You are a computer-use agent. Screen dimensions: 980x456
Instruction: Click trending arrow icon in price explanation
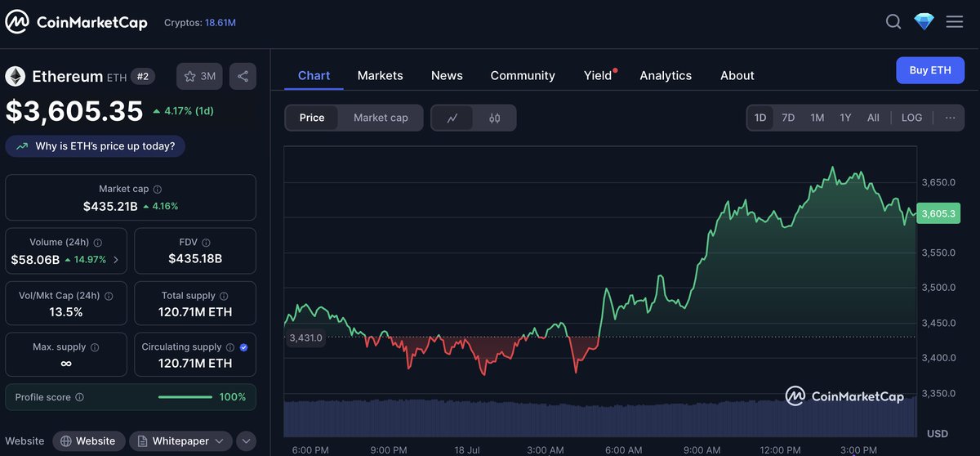(x=21, y=146)
